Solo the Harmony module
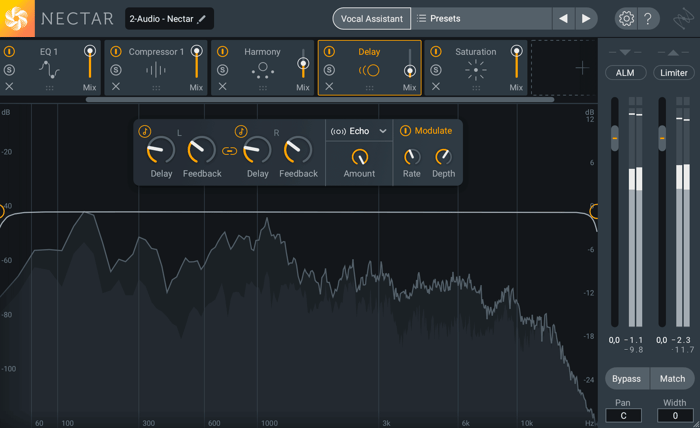 point(223,70)
